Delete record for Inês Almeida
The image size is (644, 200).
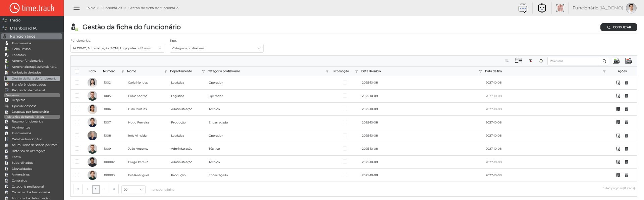click(626, 136)
